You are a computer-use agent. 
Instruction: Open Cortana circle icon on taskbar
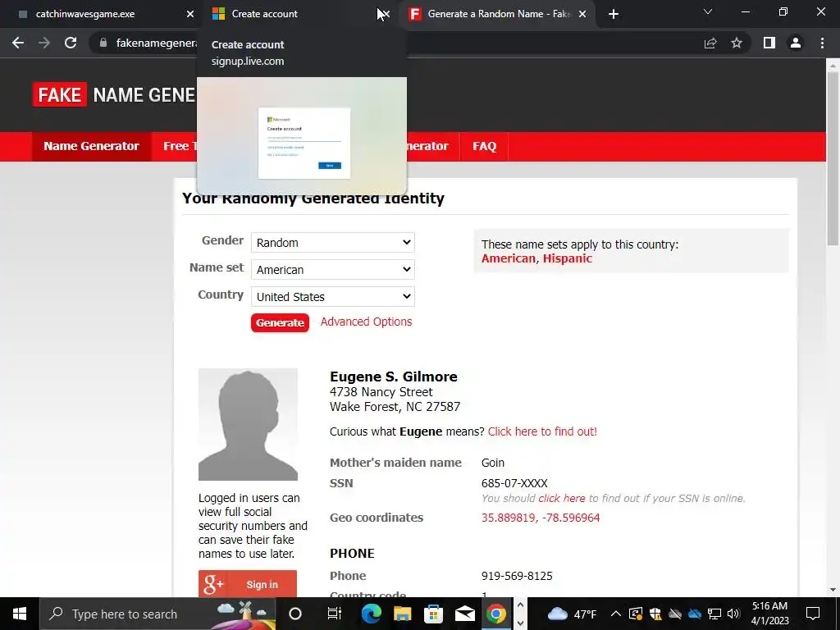point(295,614)
